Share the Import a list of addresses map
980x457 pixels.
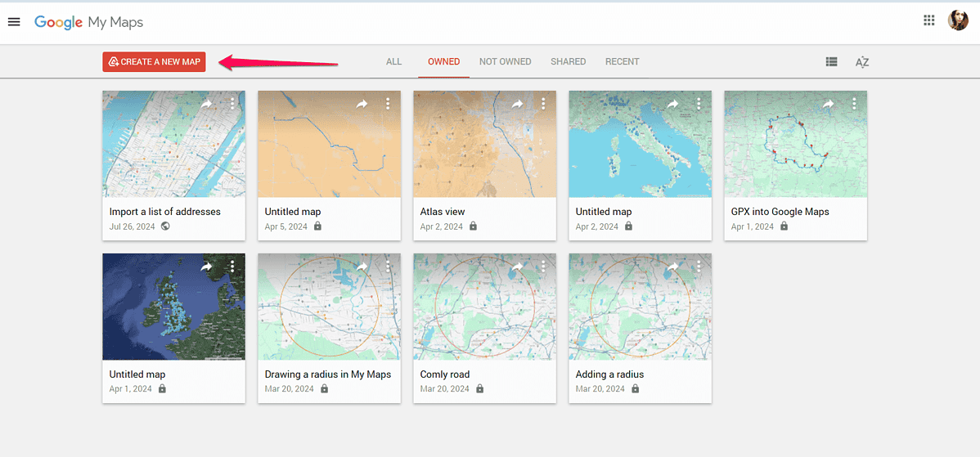click(x=206, y=104)
